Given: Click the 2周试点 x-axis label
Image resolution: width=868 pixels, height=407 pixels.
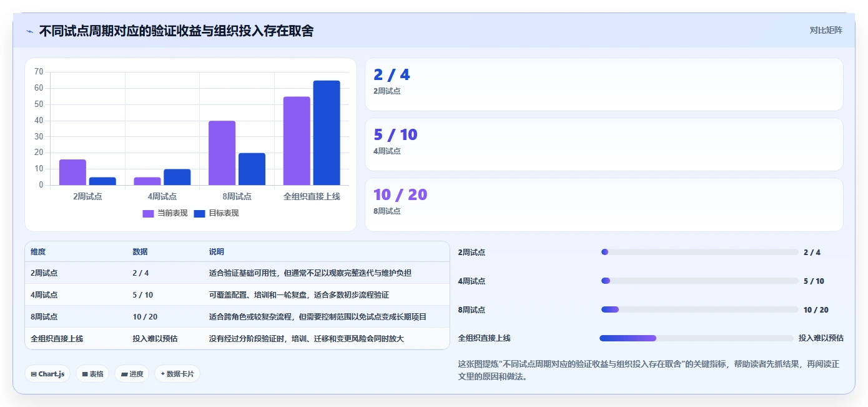Looking at the screenshot, I should tap(87, 196).
